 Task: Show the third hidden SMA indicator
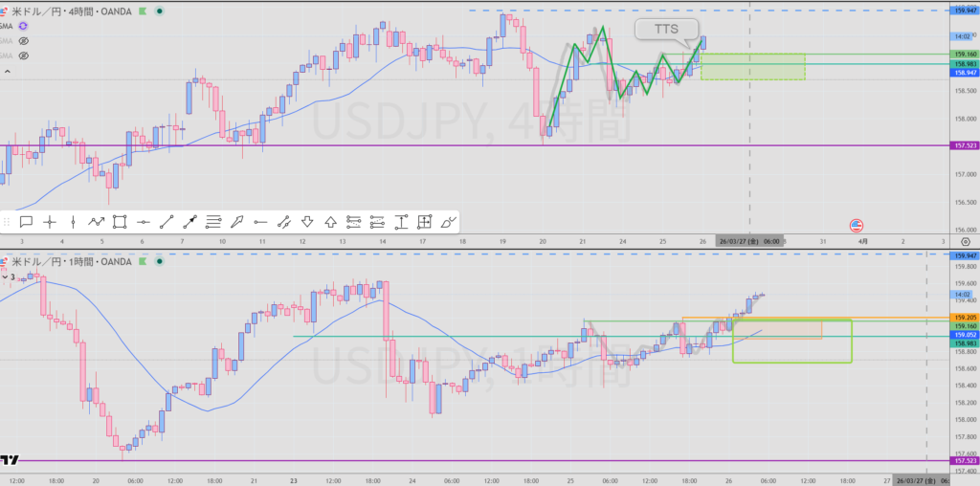tap(24, 55)
